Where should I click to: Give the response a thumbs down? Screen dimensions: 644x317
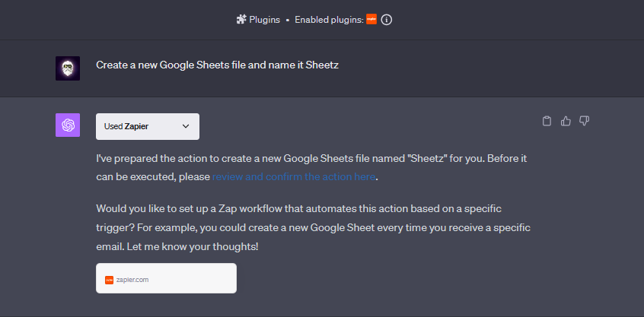coord(584,121)
